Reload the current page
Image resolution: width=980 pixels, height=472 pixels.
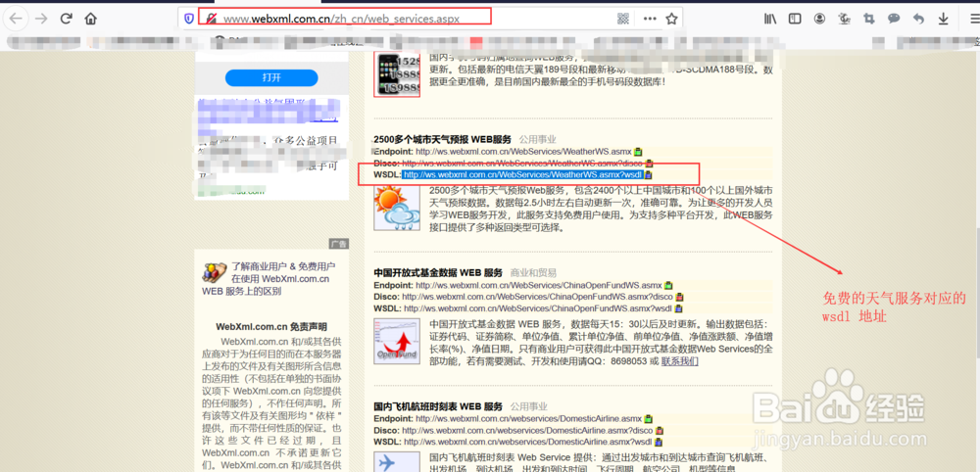tap(66, 19)
